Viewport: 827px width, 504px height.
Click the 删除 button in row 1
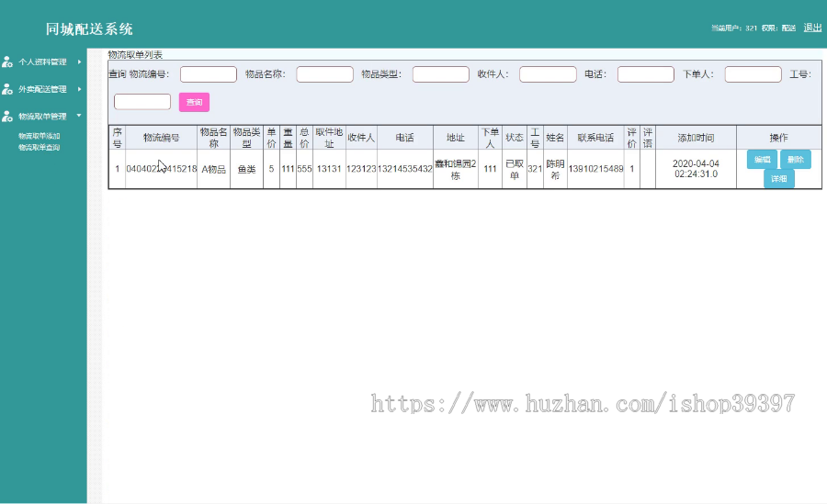click(x=796, y=159)
